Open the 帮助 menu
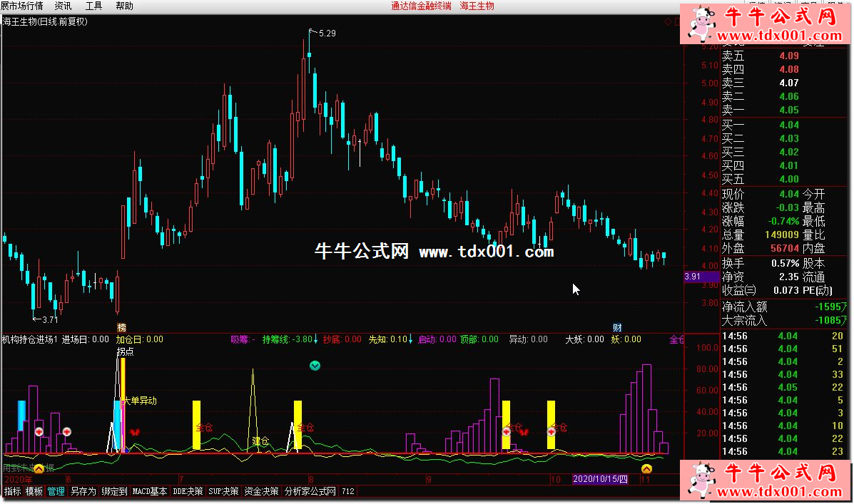854x504 pixels. coord(124,6)
